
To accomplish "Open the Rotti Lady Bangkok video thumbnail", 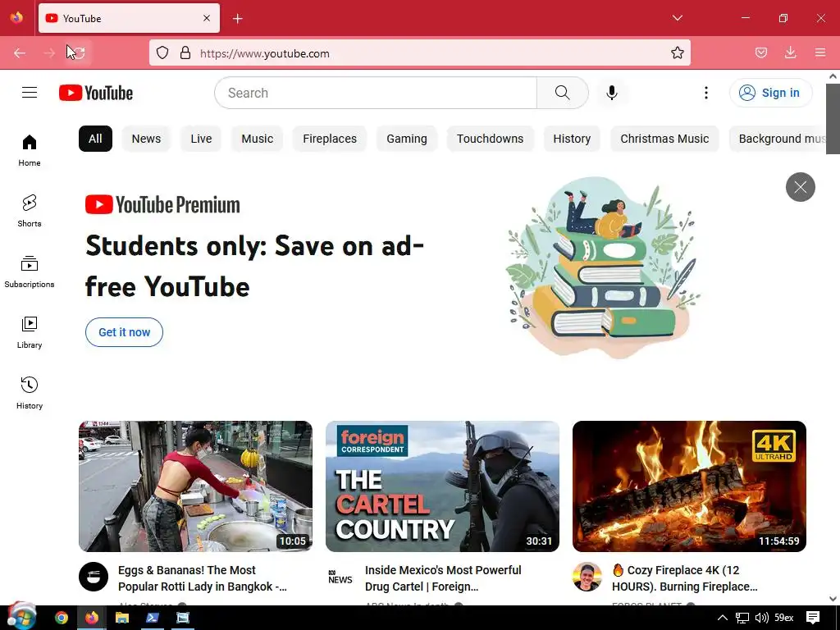I will pyautogui.click(x=195, y=486).
